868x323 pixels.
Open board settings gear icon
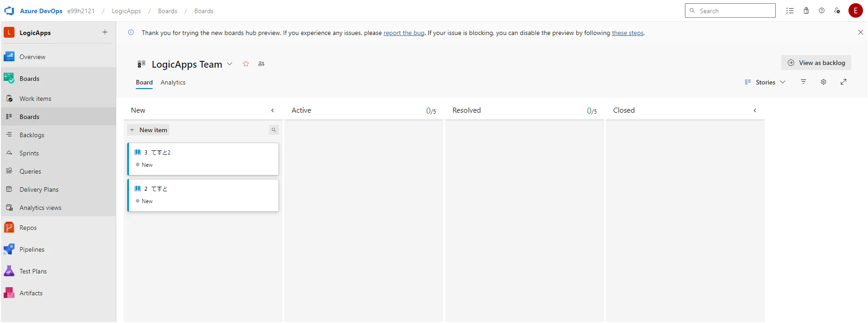[x=823, y=82]
